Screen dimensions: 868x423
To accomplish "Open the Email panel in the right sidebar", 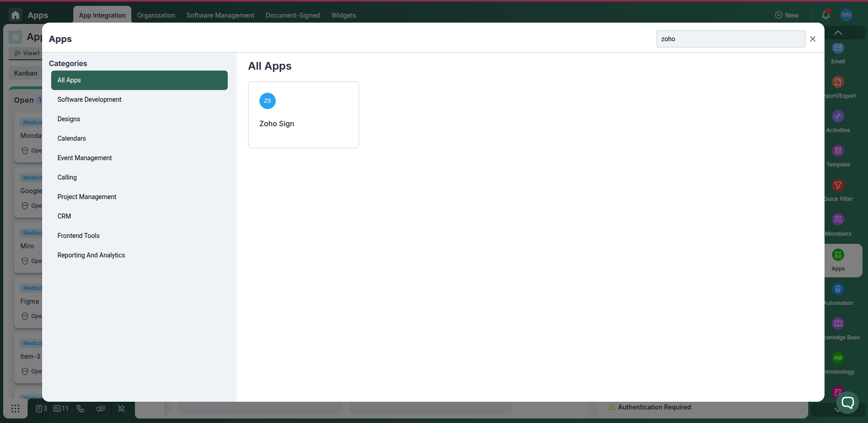I will [x=838, y=52].
